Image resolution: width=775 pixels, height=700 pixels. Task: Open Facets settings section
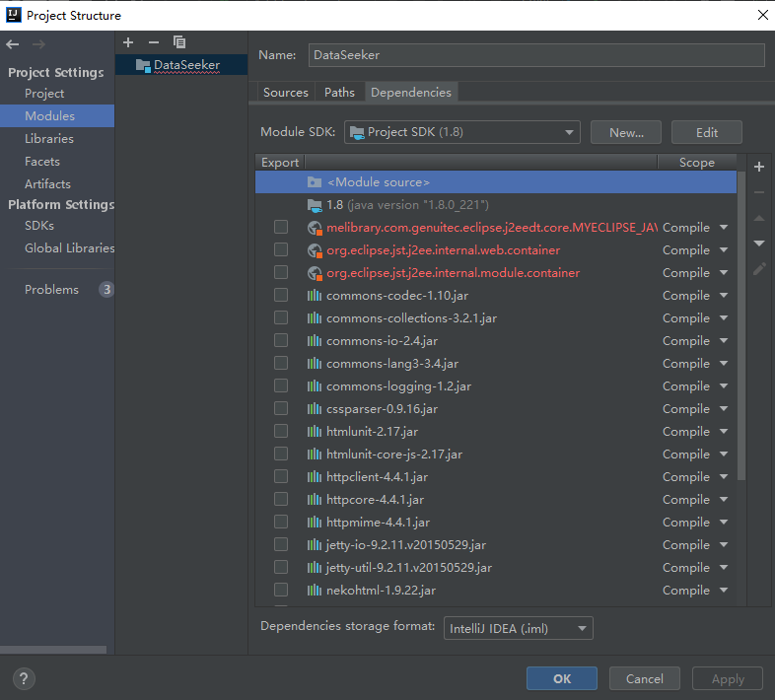tap(42, 162)
